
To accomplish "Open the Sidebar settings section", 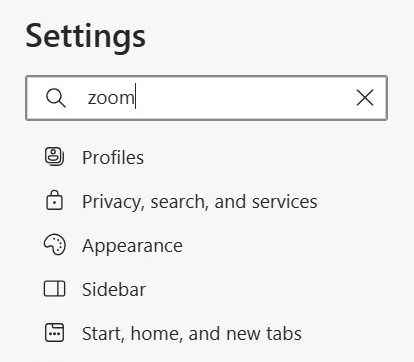I will pyautogui.click(x=114, y=289).
